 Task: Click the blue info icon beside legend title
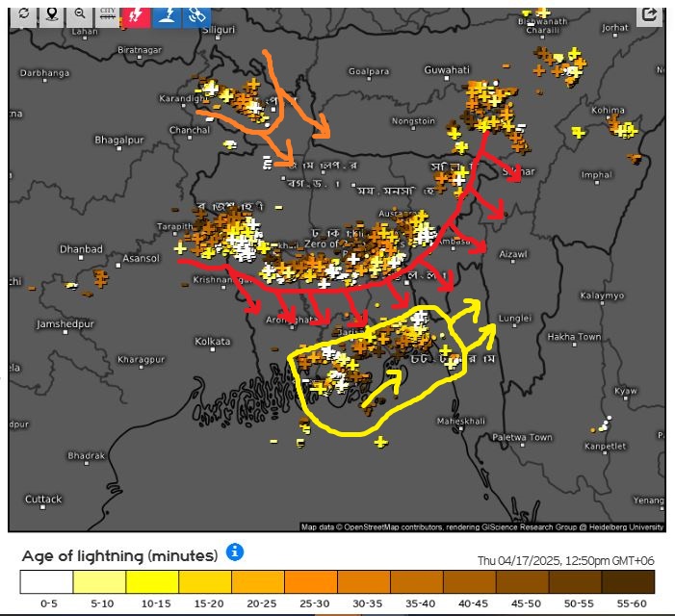[x=235, y=552]
